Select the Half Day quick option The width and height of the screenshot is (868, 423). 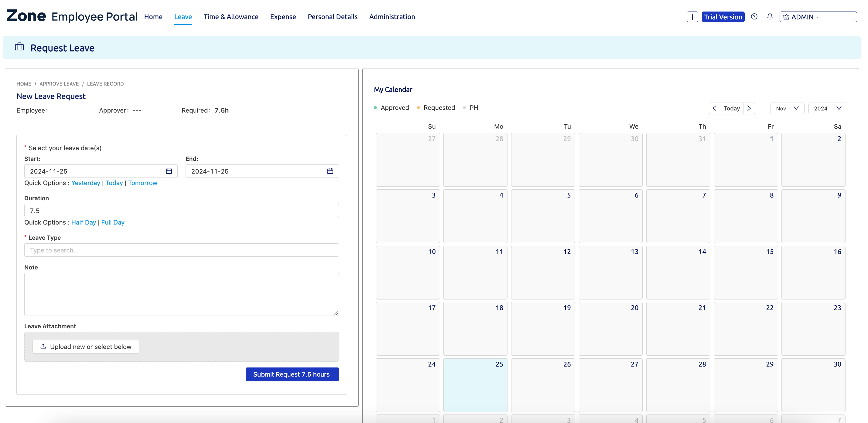pyautogui.click(x=84, y=222)
